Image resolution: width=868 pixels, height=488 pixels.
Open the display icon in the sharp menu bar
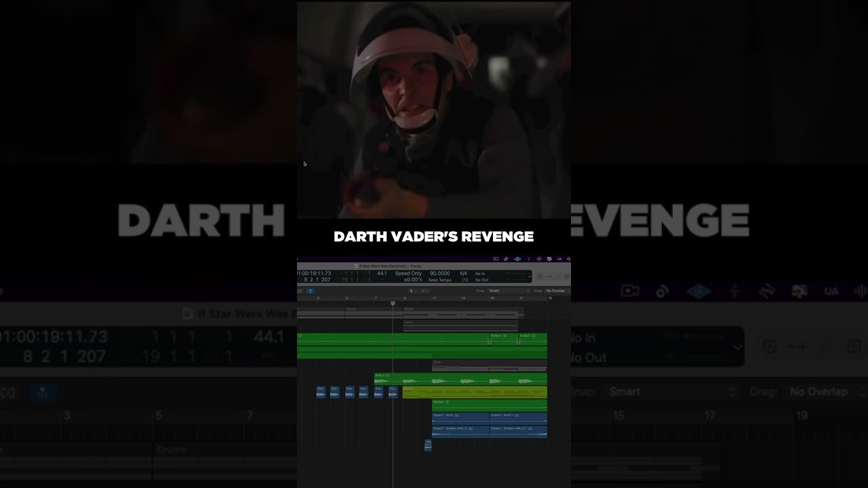pyautogui.click(x=549, y=259)
